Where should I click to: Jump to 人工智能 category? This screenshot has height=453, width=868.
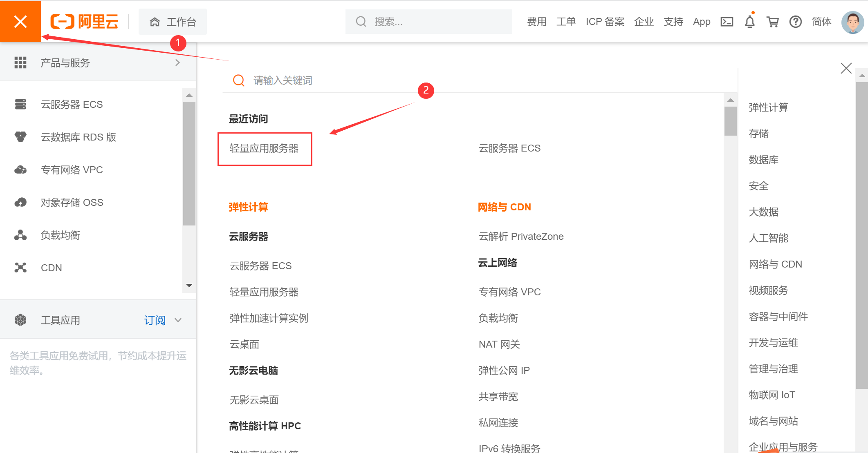(768, 238)
